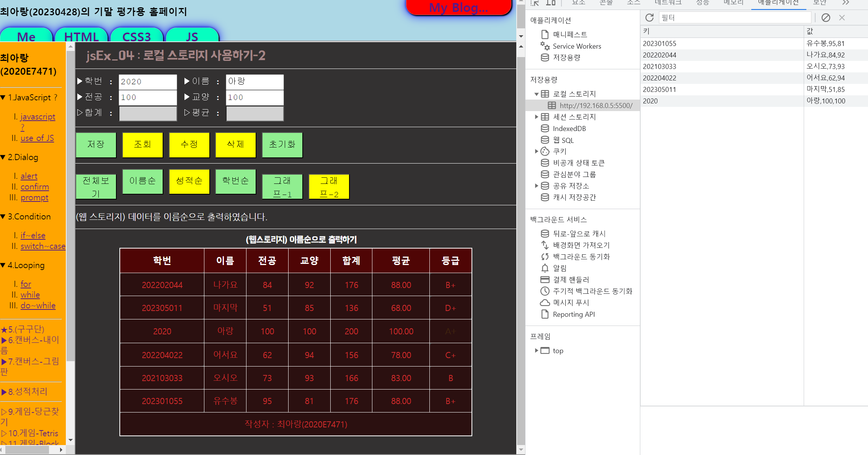The height and width of the screenshot is (455, 868).
Task: Click the inspect element picker icon
Action: tap(535, 3)
